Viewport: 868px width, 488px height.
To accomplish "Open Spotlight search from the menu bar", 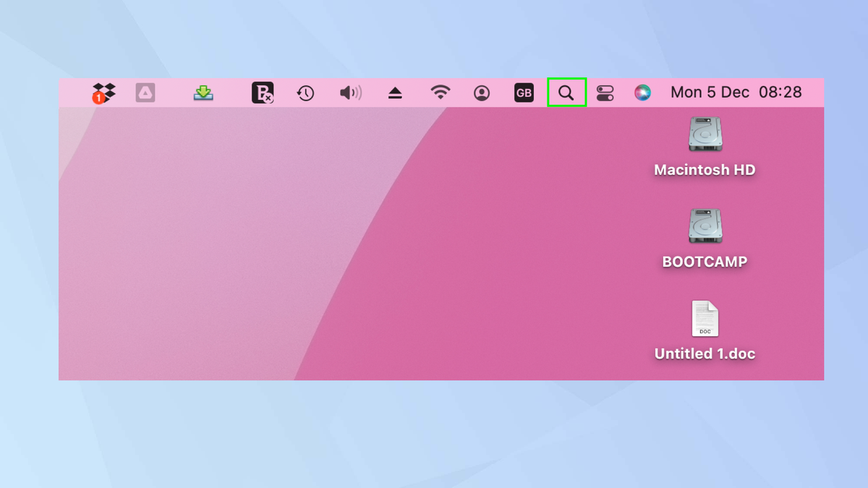I will click(566, 92).
